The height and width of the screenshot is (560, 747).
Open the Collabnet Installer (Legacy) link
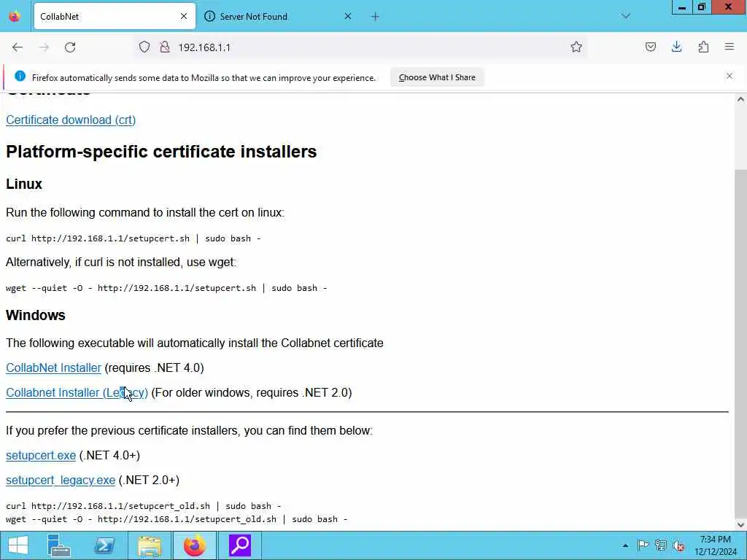pyautogui.click(x=77, y=392)
